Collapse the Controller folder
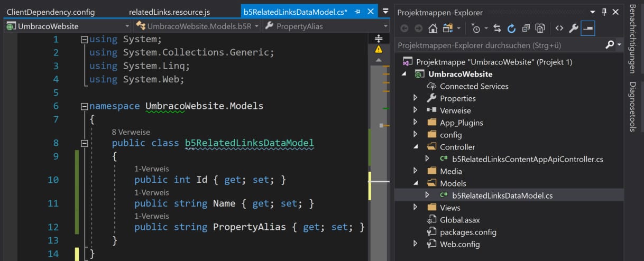This screenshot has height=261, width=644. click(x=415, y=147)
